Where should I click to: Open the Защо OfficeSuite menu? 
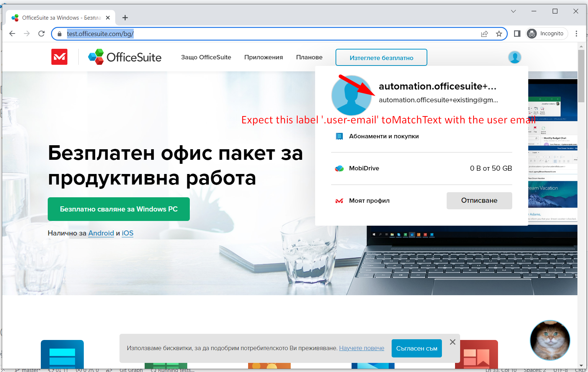coord(206,57)
